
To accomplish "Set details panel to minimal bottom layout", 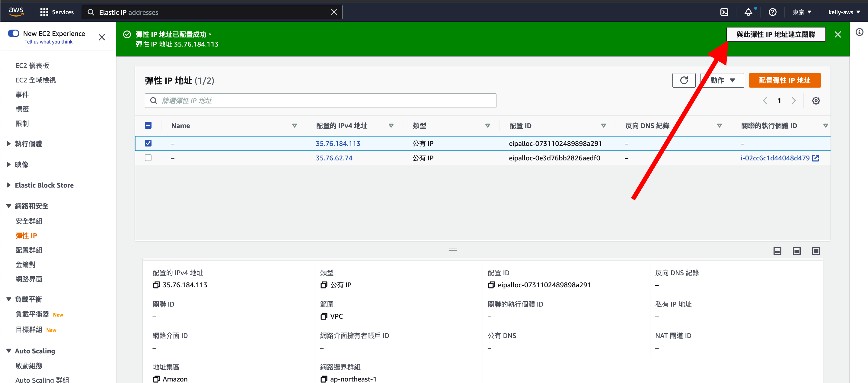I will tap(777, 251).
